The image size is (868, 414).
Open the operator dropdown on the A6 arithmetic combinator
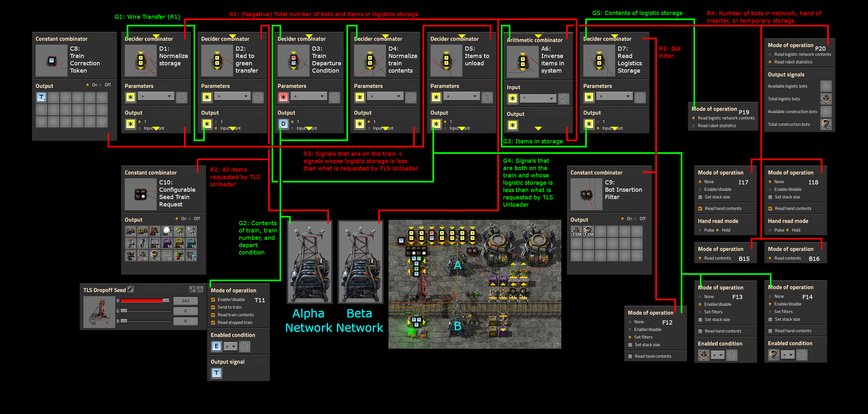(538, 98)
